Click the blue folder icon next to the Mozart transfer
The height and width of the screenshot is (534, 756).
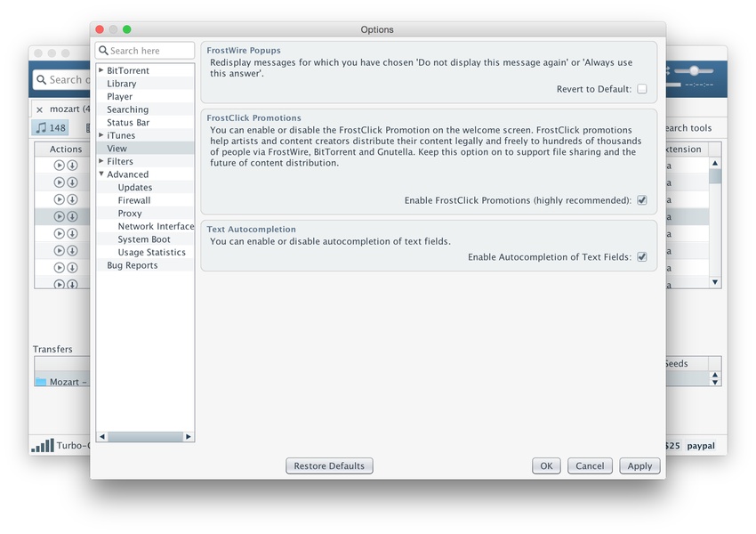pos(41,382)
